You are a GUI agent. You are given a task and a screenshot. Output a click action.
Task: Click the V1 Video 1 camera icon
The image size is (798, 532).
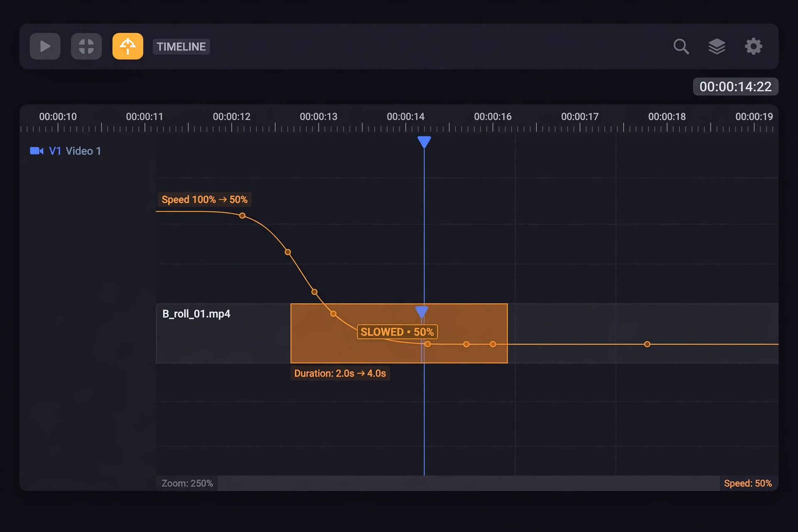pyautogui.click(x=37, y=151)
